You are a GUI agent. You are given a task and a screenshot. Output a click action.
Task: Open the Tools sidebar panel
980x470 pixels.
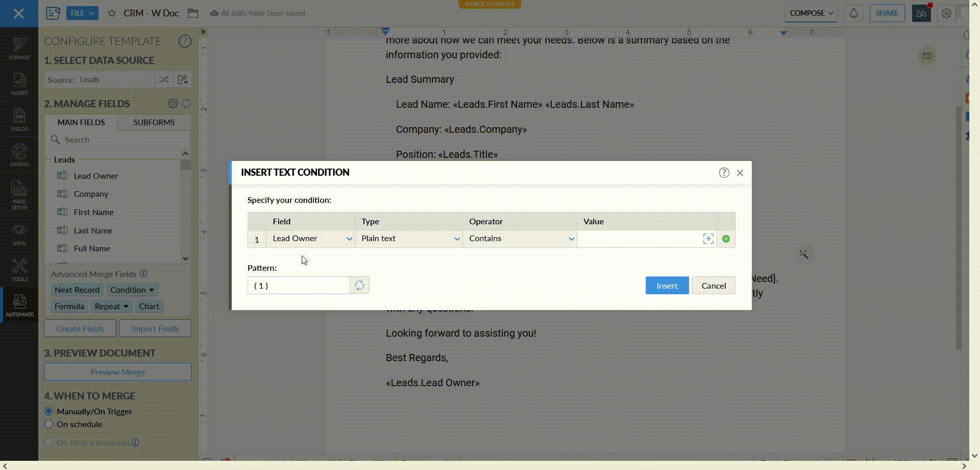point(19,270)
